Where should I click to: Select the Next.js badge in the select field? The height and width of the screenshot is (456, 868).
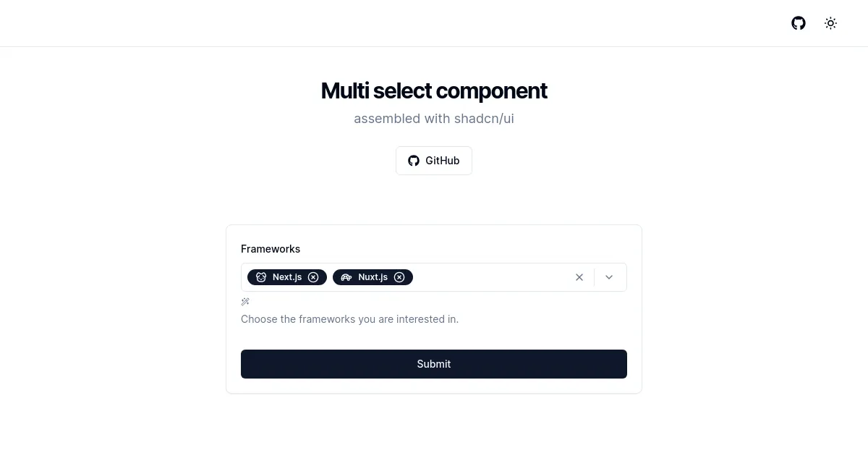pos(287,276)
